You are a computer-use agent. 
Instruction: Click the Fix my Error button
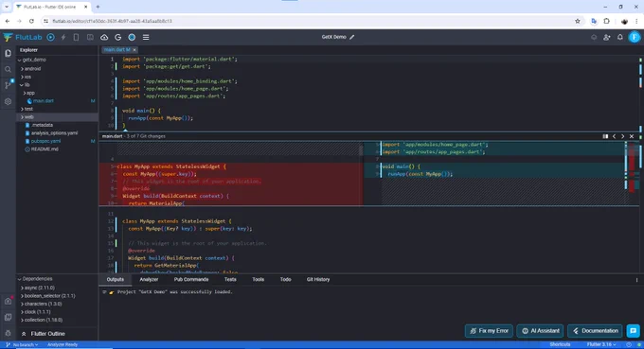490,330
